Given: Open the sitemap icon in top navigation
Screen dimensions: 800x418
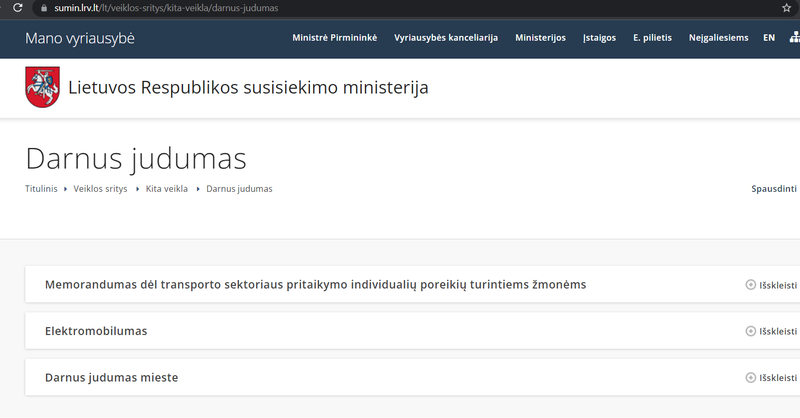Looking at the screenshot, I should point(793,38).
